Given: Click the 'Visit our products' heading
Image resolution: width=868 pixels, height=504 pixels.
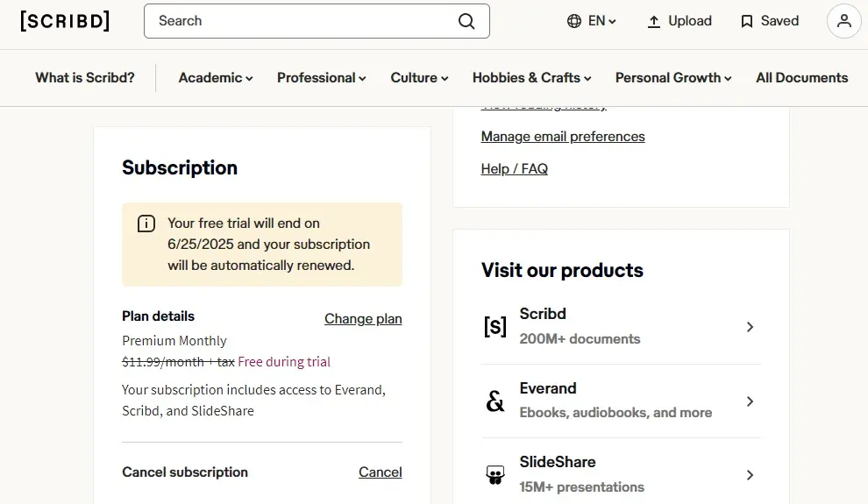Looking at the screenshot, I should click(562, 270).
